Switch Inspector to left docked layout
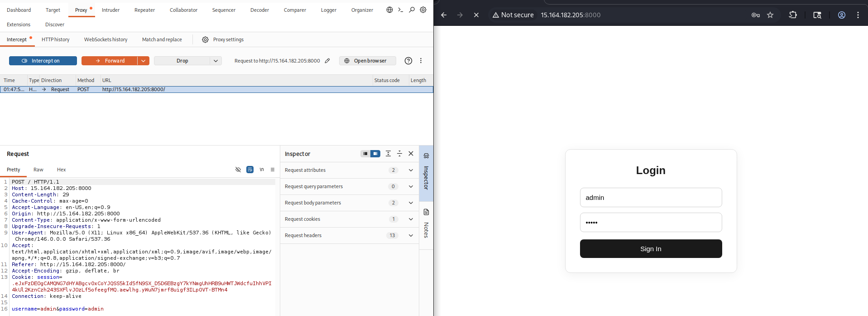This screenshot has height=316, width=868. click(365, 154)
